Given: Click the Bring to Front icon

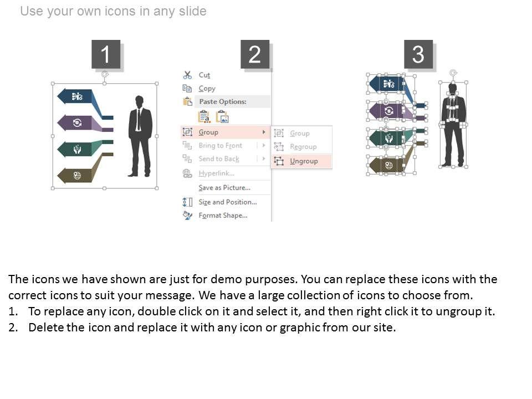Looking at the screenshot, I should (x=187, y=145).
